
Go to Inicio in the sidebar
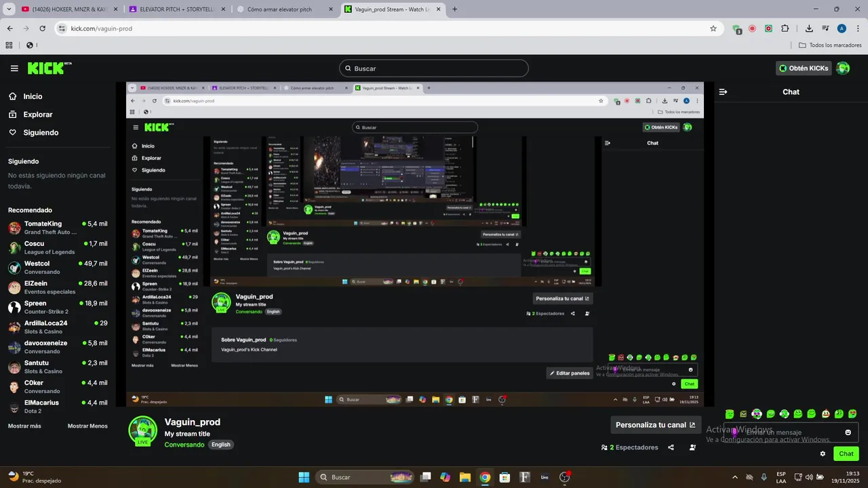[x=33, y=96]
